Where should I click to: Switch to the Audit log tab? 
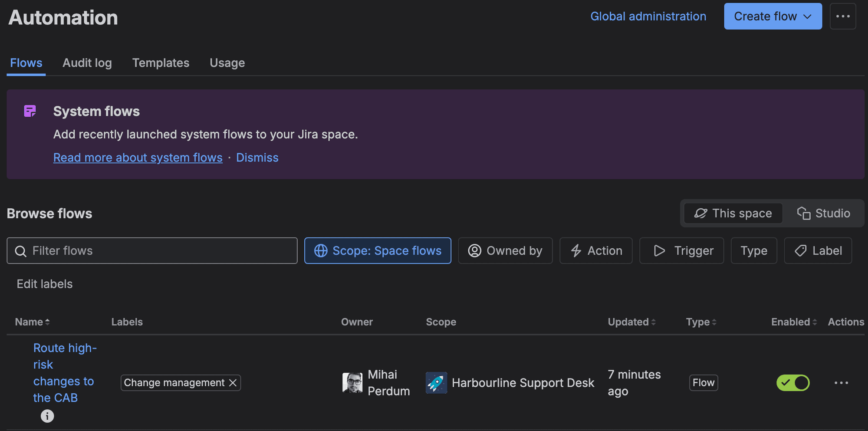[x=87, y=63]
